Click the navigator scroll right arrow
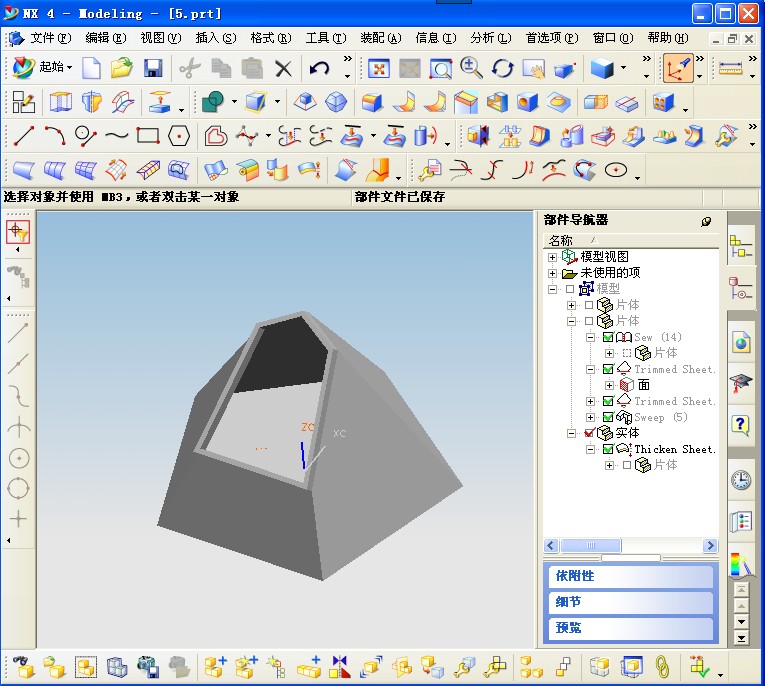Image resolution: width=765 pixels, height=686 pixels. tap(710, 545)
